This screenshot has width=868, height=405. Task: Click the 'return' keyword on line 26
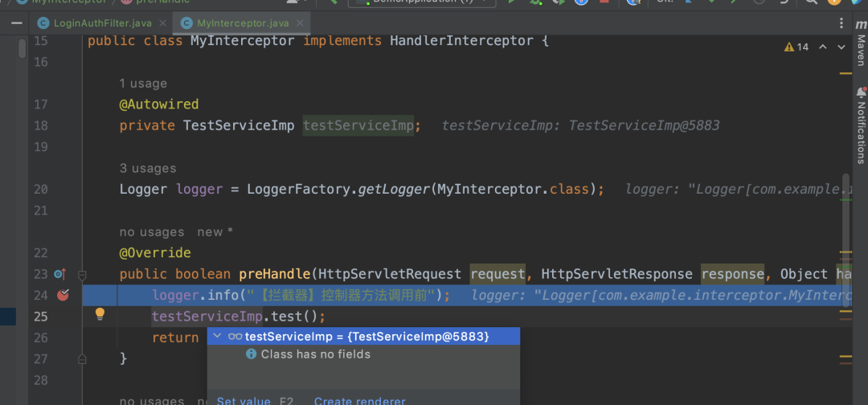[175, 337]
